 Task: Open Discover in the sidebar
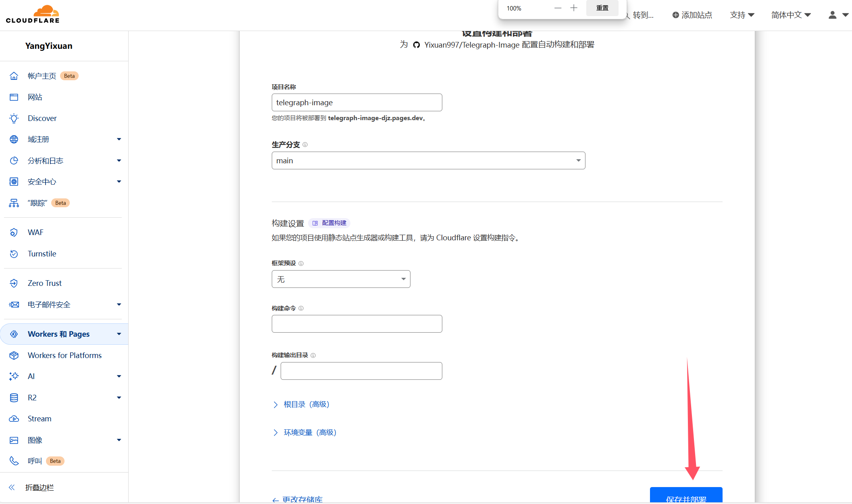click(42, 118)
